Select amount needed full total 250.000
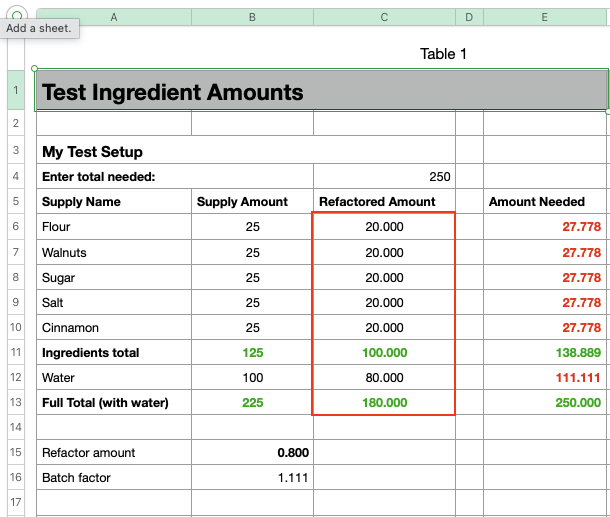The image size is (610, 517). [545, 402]
